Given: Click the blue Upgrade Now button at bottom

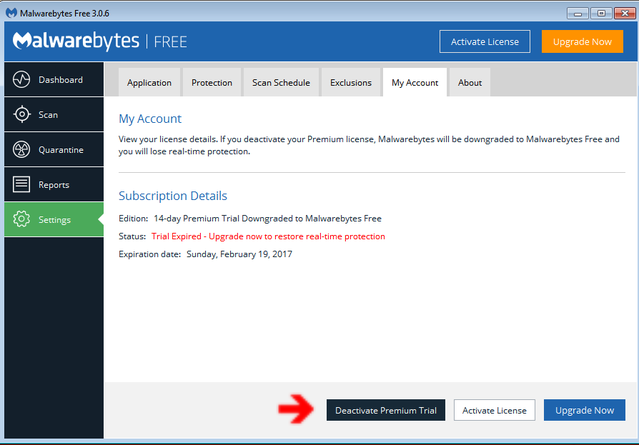Looking at the screenshot, I should click(584, 410).
